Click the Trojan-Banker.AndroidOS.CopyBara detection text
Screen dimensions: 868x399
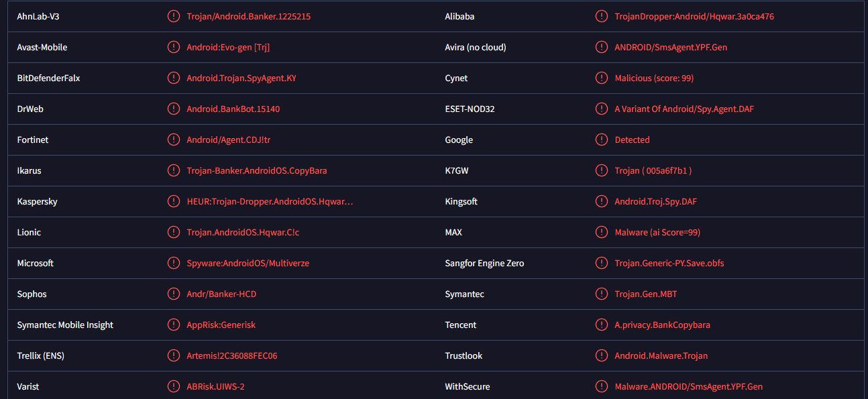257,170
